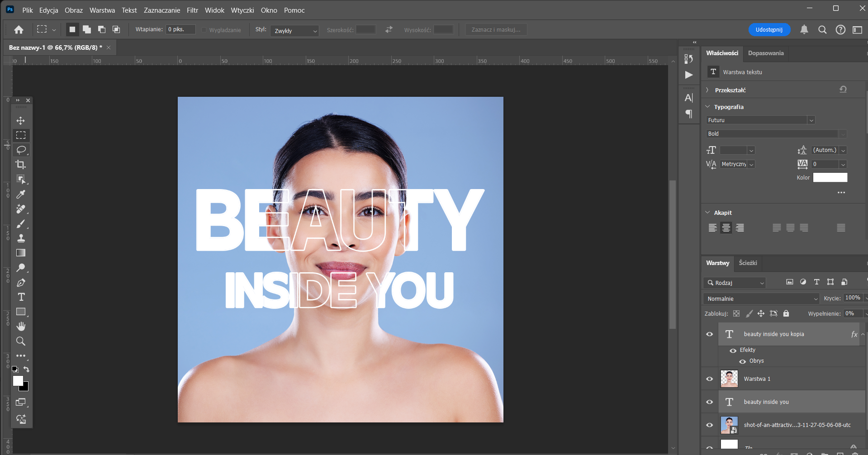
Task: Open the Wtyczki menu
Action: pos(242,10)
